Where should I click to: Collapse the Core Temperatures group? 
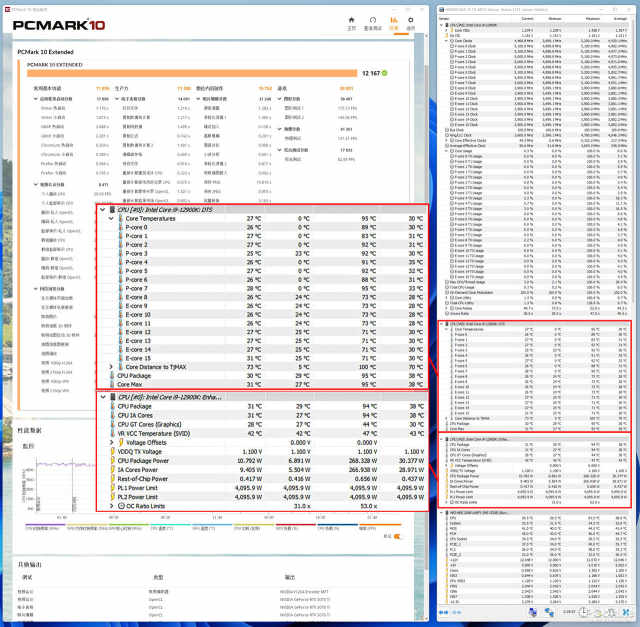(x=111, y=218)
